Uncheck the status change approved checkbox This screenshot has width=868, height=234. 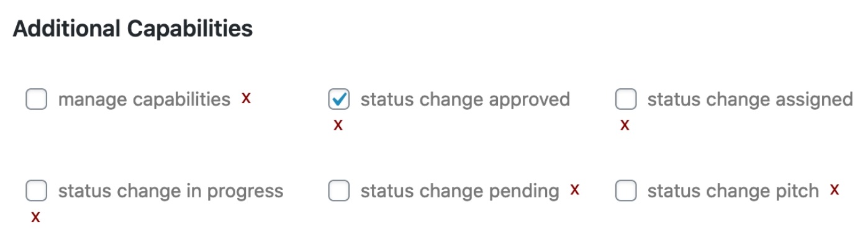coord(339,99)
